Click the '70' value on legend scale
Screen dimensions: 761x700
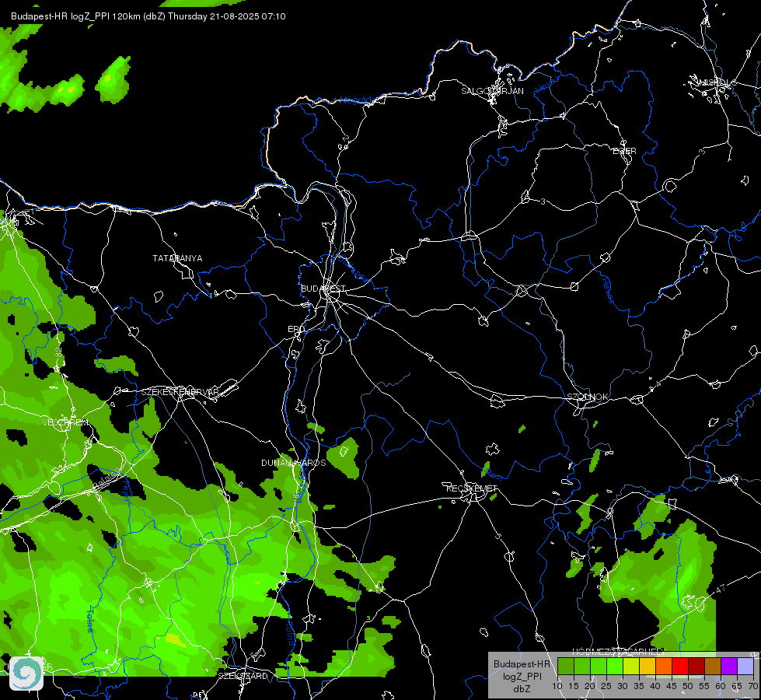[753, 687]
